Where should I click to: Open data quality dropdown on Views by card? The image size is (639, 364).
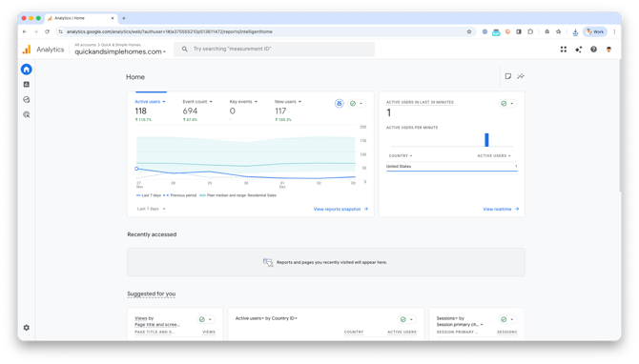click(205, 319)
